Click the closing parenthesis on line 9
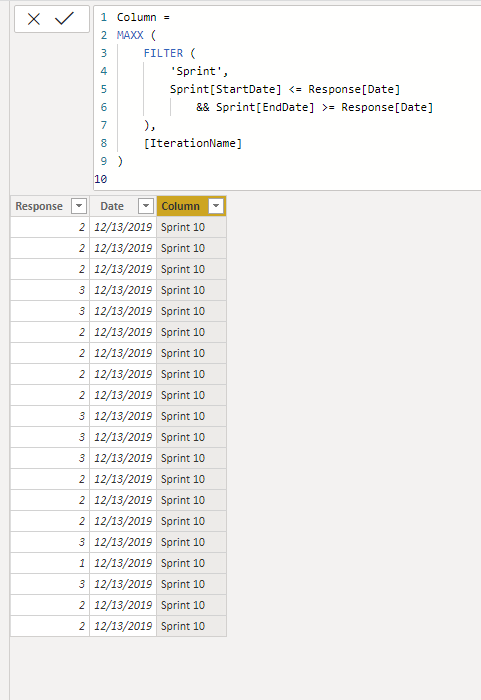 point(120,161)
